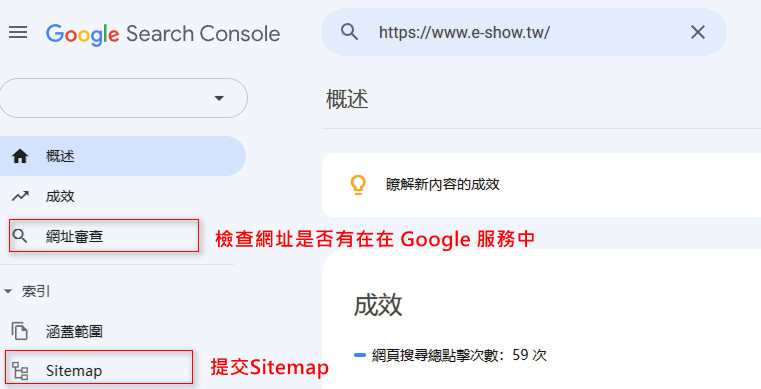This screenshot has height=389, width=761.
Task: Clear the URL inspection field with X
Action: [x=698, y=32]
